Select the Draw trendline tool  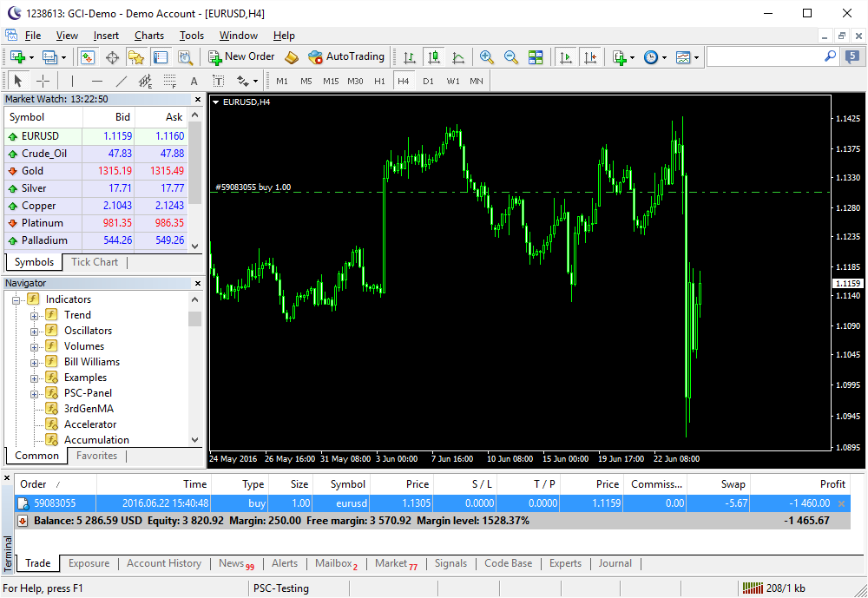pyautogui.click(x=122, y=81)
